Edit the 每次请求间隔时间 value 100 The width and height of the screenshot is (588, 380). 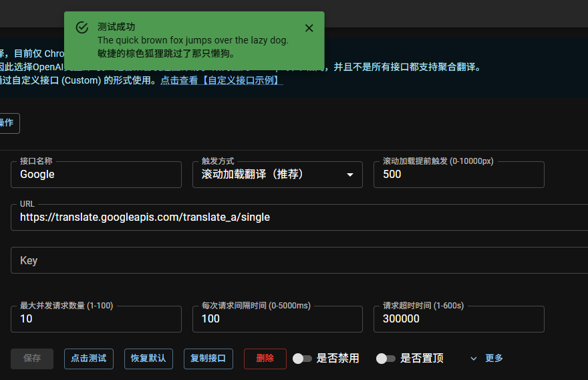point(277,319)
